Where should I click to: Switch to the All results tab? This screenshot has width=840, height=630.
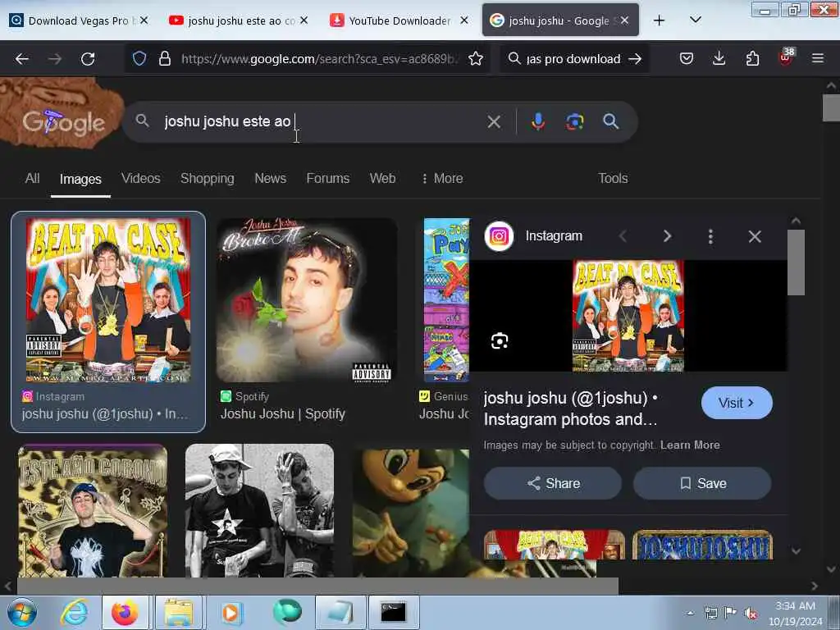coord(32,178)
